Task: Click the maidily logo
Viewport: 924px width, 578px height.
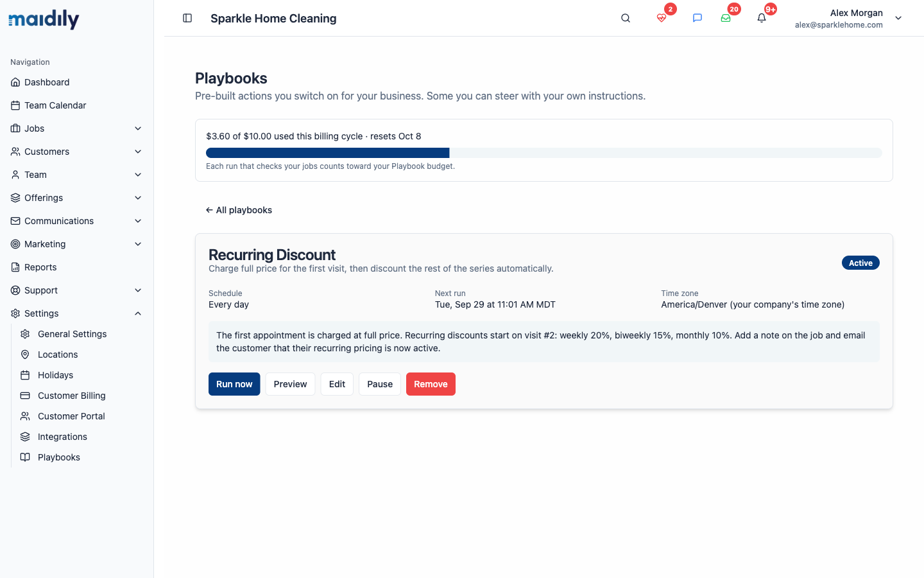Action: pos(44,19)
